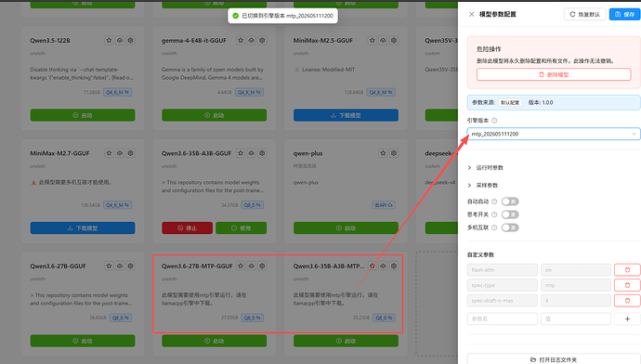Image resolution: width=641 pixels, height=364 pixels.
Task: Click the 恢复默认 button
Action: [585, 14]
